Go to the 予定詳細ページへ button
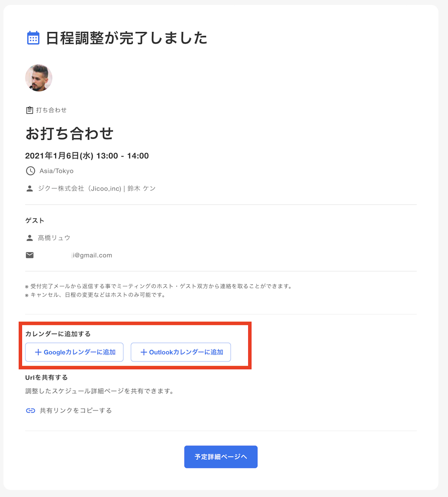The height and width of the screenshot is (497, 448). pyautogui.click(x=221, y=457)
